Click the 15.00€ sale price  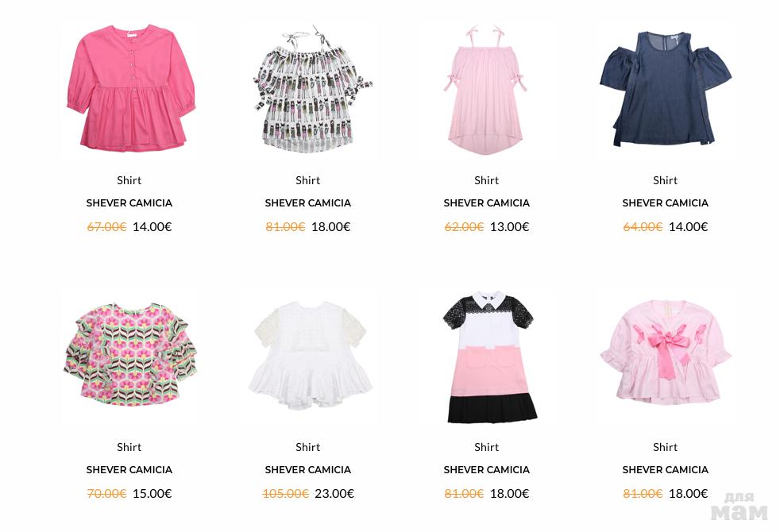[153, 494]
